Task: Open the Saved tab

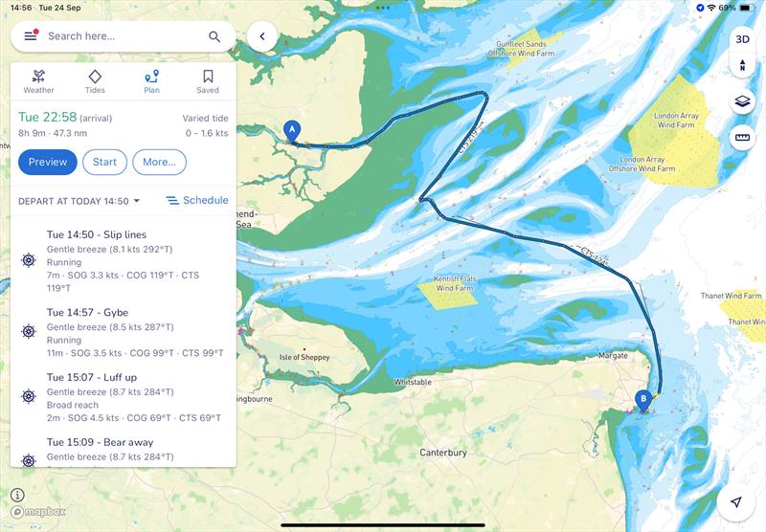Action: (208, 81)
